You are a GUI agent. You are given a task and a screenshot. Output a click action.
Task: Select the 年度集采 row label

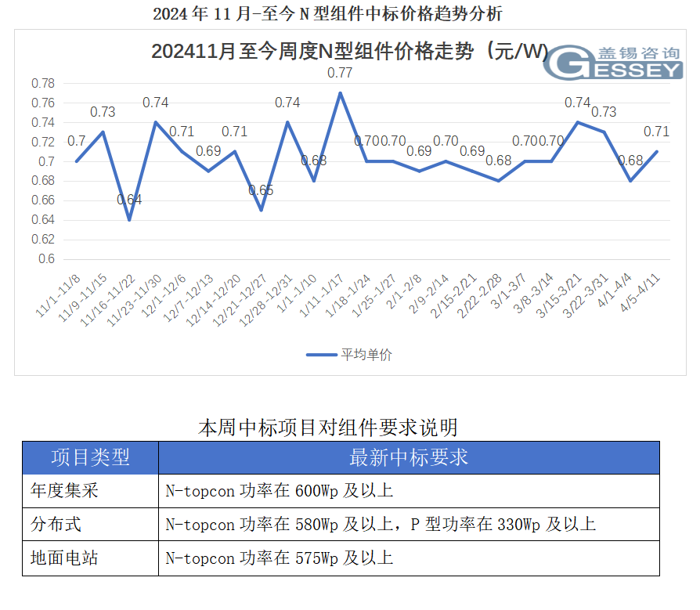[x=65, y=491]
